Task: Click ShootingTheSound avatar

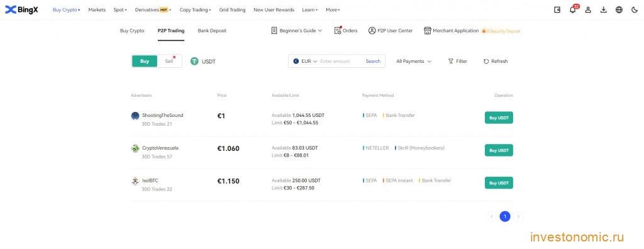Action: coord(135,116)
